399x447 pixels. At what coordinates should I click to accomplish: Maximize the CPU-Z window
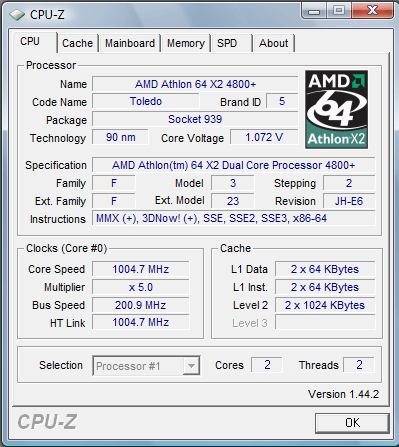(x=339, y=11)
